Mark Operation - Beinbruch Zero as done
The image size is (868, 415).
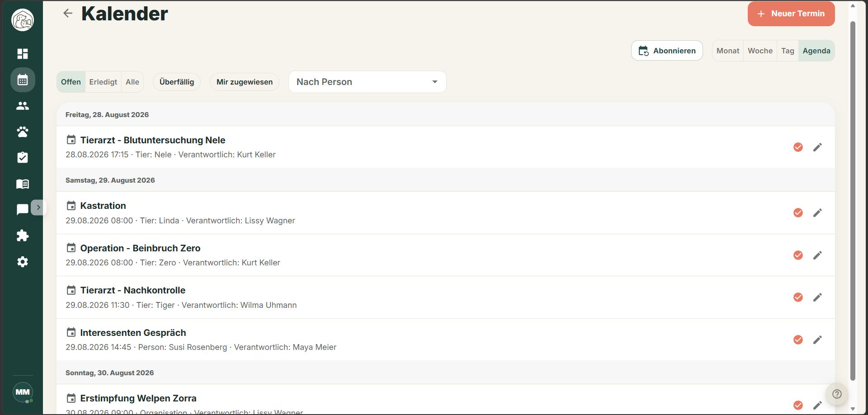pyautogui.click(x=798, y=255)
